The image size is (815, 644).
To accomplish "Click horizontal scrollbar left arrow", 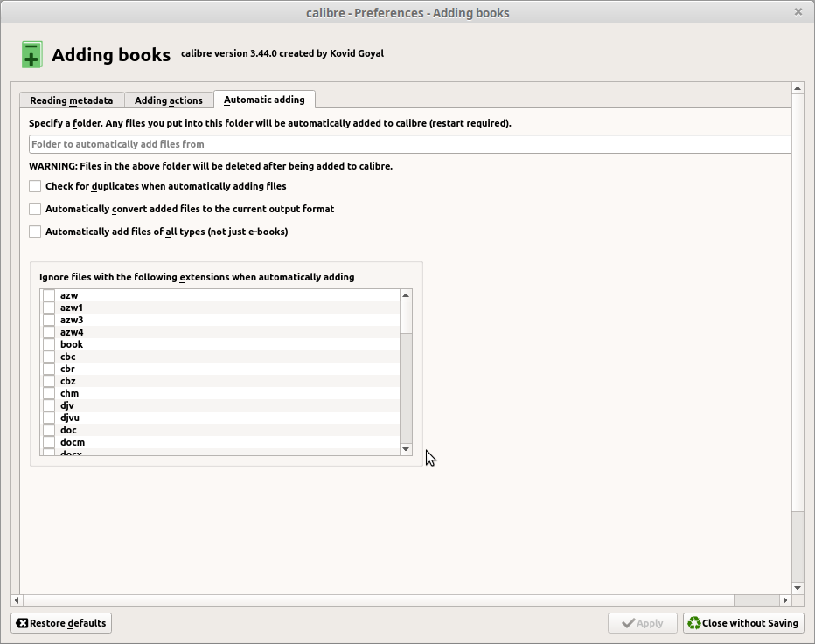I will point(17,600).
